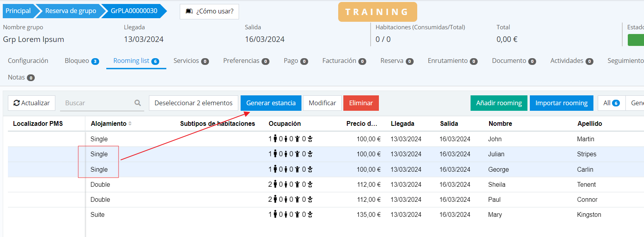Click occupancy icons in the Suite row
This screenshot has height=237, width=644.
click(x=290, y=214)
